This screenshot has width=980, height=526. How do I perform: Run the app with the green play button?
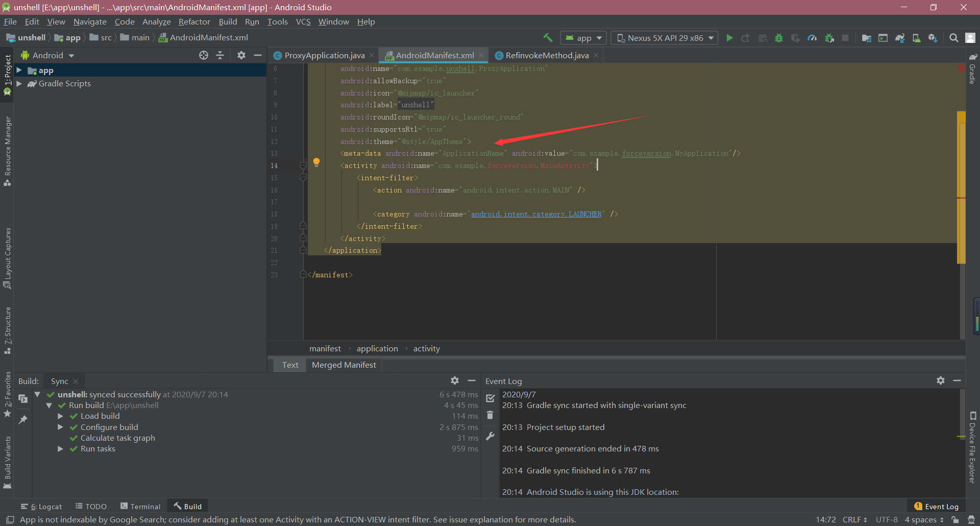coord(729,38)
